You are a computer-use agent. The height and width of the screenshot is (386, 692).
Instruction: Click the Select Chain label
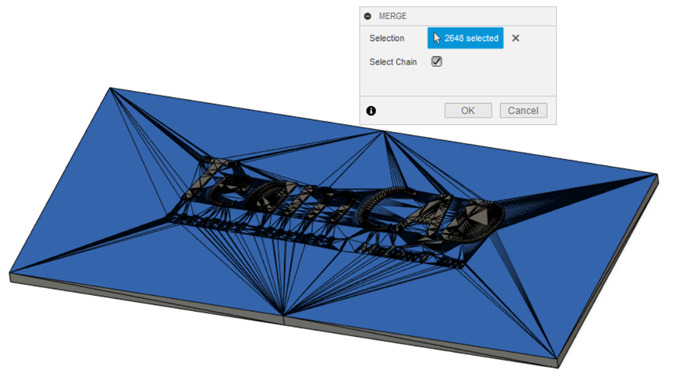tap(393, 62)
